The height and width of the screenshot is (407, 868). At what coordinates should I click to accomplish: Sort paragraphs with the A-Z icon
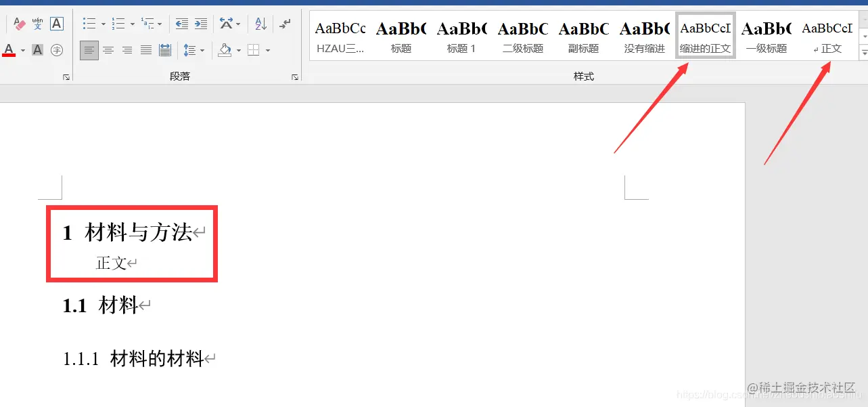pyautogui.click(x=261, y=24)
